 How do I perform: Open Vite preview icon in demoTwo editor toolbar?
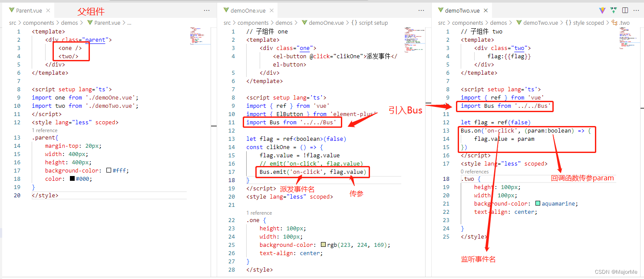point(602,10)
